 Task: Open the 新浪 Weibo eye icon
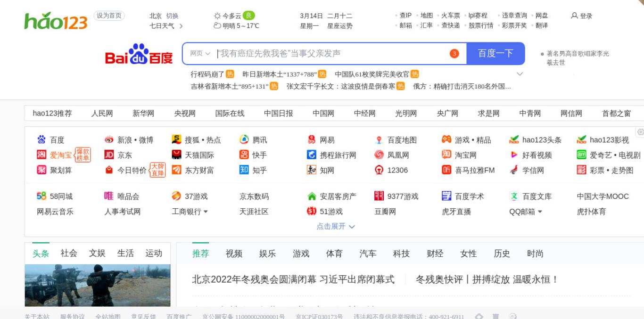tap(109, 140)
